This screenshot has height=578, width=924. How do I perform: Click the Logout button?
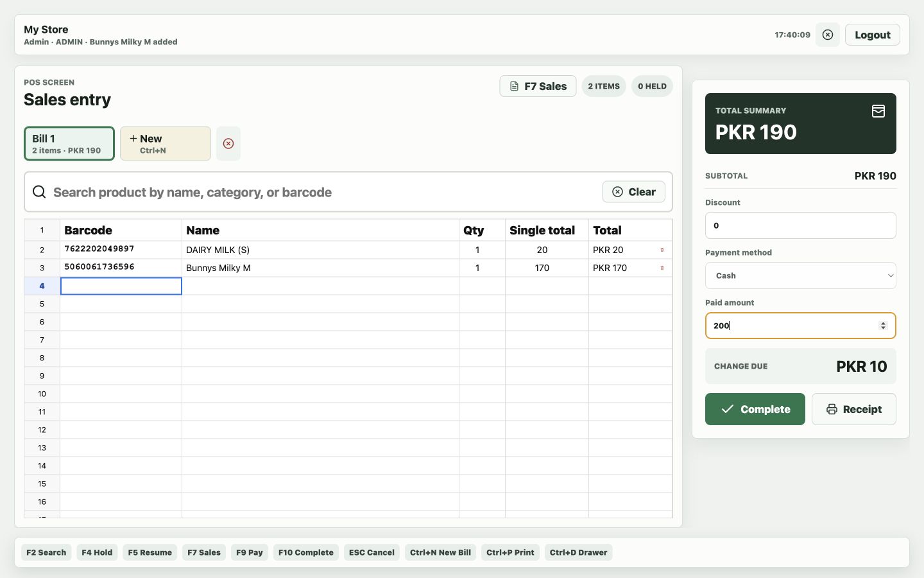click(x=872, y=35)
